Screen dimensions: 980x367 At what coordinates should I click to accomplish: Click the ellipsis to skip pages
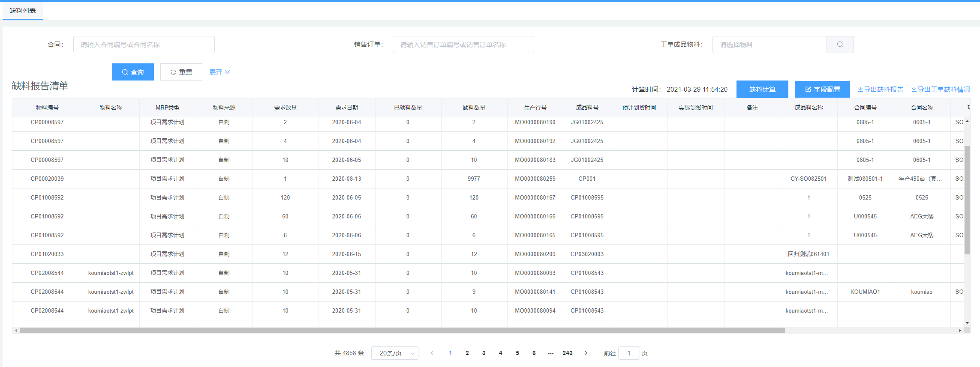pos(550,353)
